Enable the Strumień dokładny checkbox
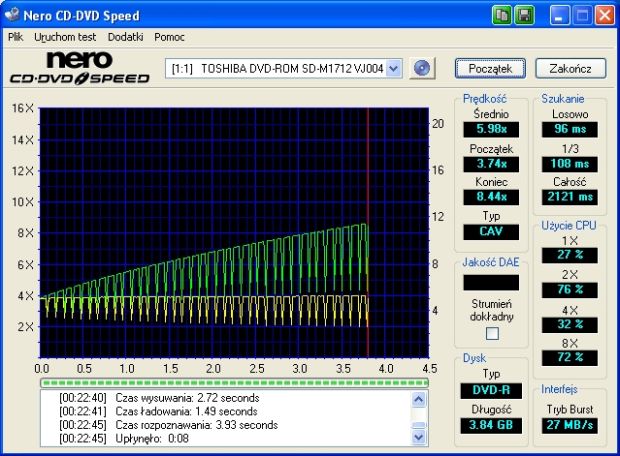The height and width of the screenshot is (456, 620). click(x=492, y=333)
